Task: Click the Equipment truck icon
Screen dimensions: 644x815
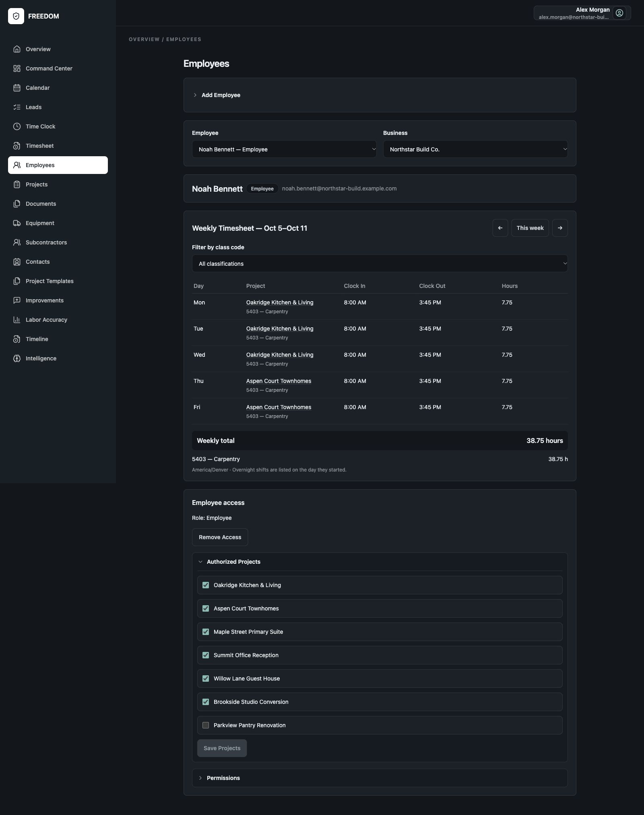Action: pyautogui.click(x=17, y=223)
